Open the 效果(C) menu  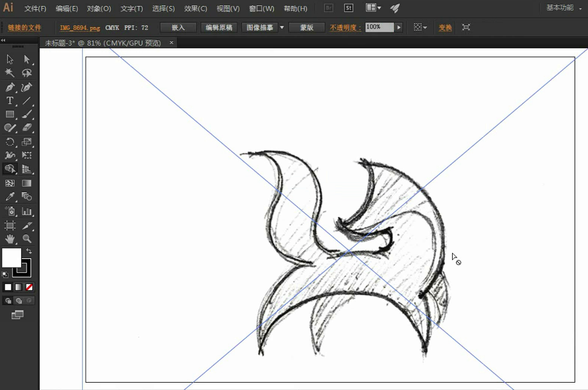(196, 8)
